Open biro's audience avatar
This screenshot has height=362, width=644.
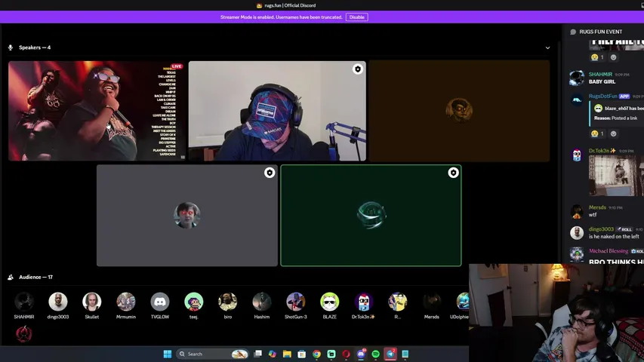coord(227,302)
